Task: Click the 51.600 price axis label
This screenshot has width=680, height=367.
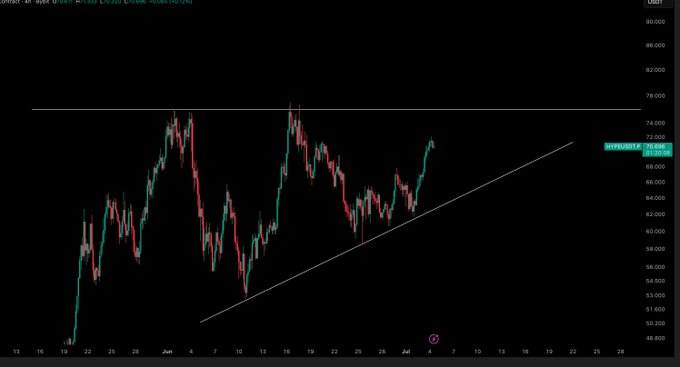Action: (655, 309)
